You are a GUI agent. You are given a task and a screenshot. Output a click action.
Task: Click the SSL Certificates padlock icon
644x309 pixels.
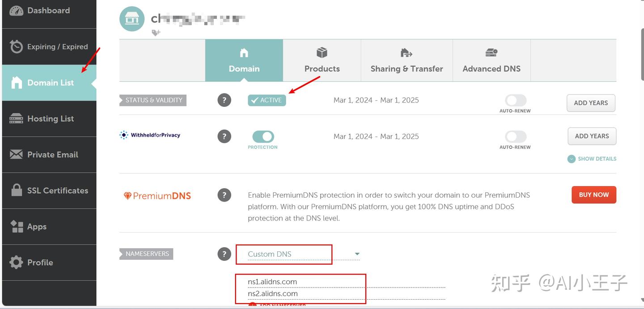click(x=17, y=190)
